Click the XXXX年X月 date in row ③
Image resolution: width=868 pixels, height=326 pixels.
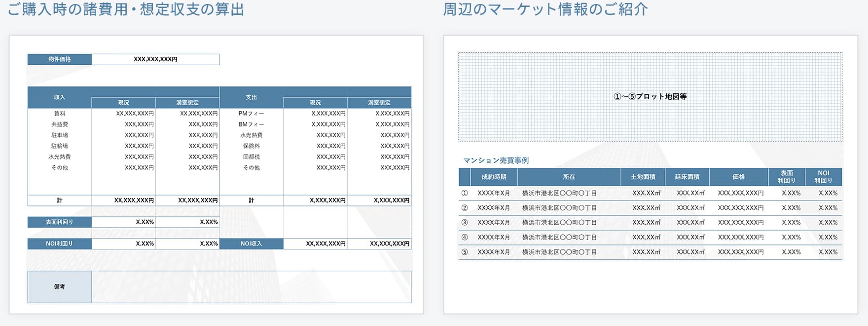tap(494, 223)
